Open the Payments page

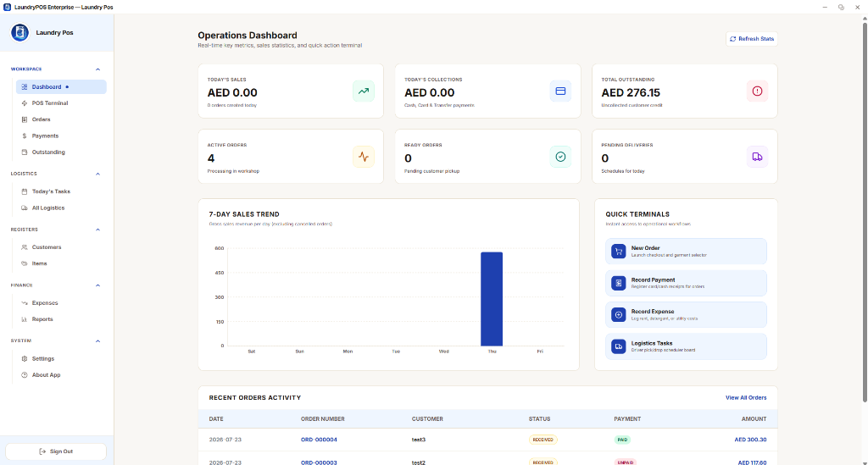pos(61,136)
